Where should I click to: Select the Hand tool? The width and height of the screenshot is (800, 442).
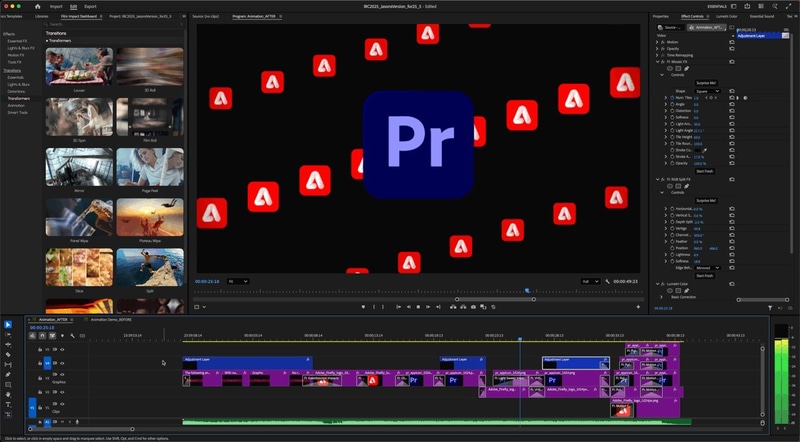click(x=8, y=395)
